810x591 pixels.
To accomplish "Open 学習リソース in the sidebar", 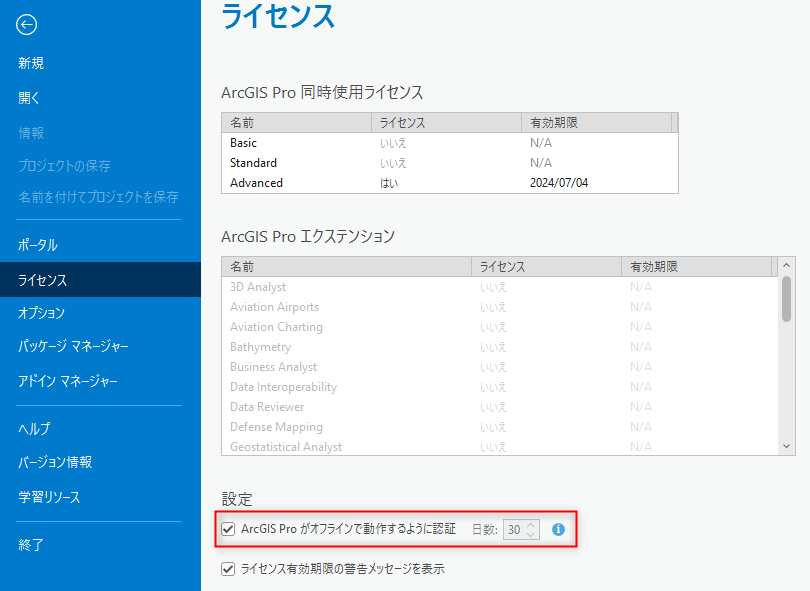I will tap(49, 497).
